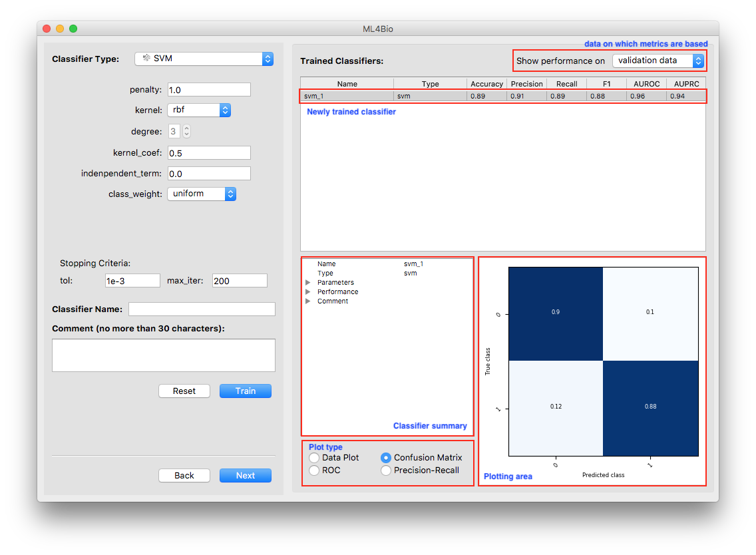Click the Reset button
This screenshot has width=756, height=555.
click(x=184, y=391)
